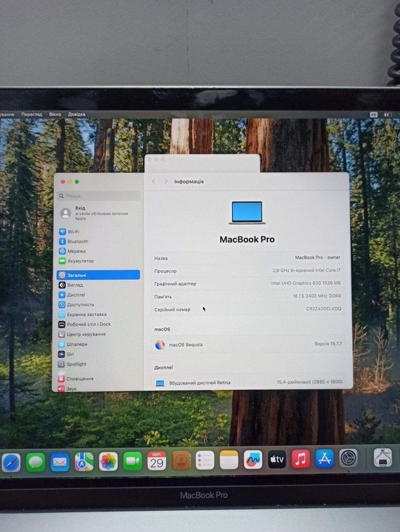This screenshot has width=400, height=532.
Task: Click the Пошук search field
Action: point(99,196)
